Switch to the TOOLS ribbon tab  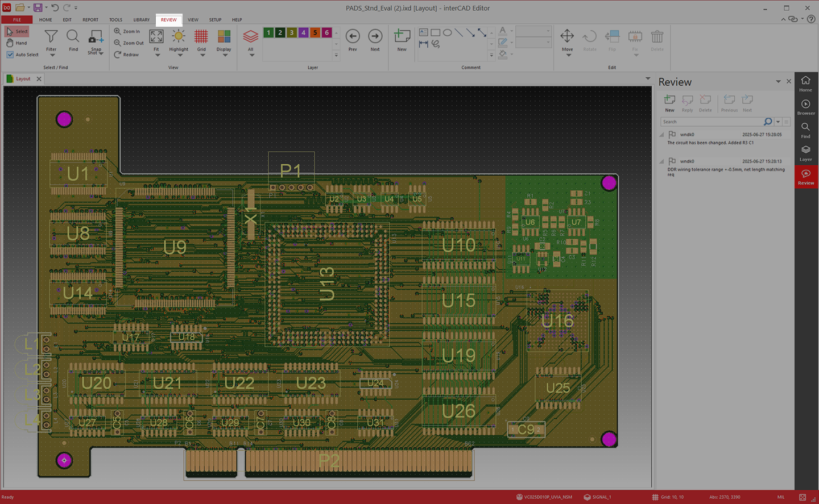[x=115, y=20]
